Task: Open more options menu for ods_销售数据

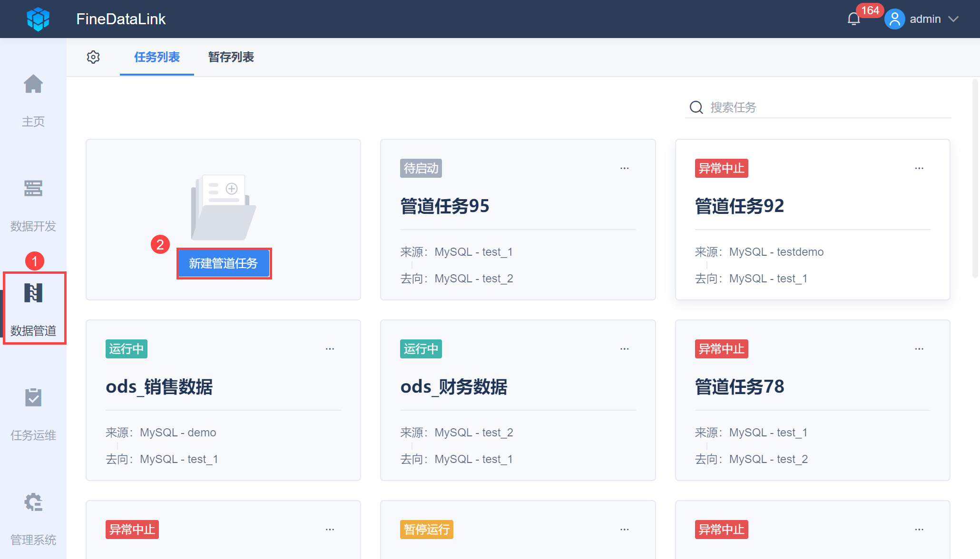Action: (330, 349)
